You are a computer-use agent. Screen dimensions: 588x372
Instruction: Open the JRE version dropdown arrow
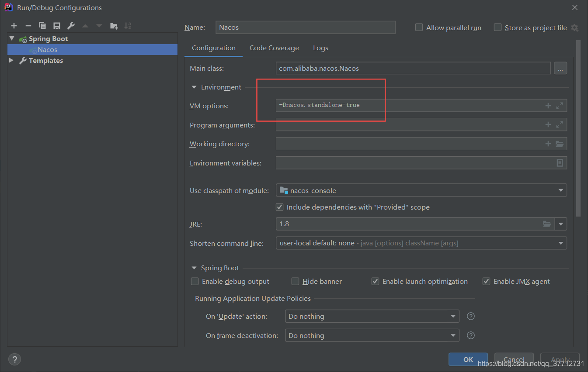561,224
